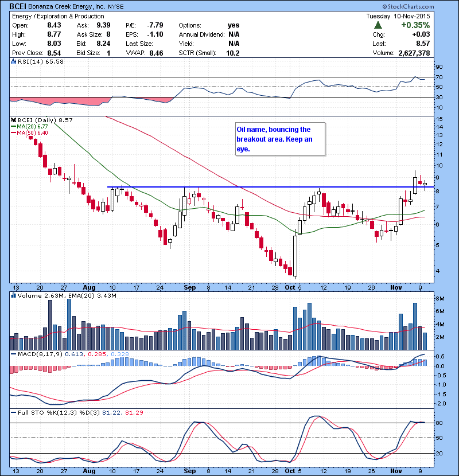Click the RSI(14) 65.58 legend label
The image size is (459, 476).
[x=41, y=61]
